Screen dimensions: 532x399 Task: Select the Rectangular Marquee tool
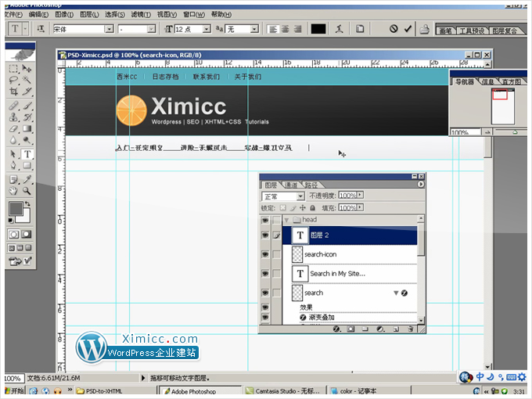13,69
